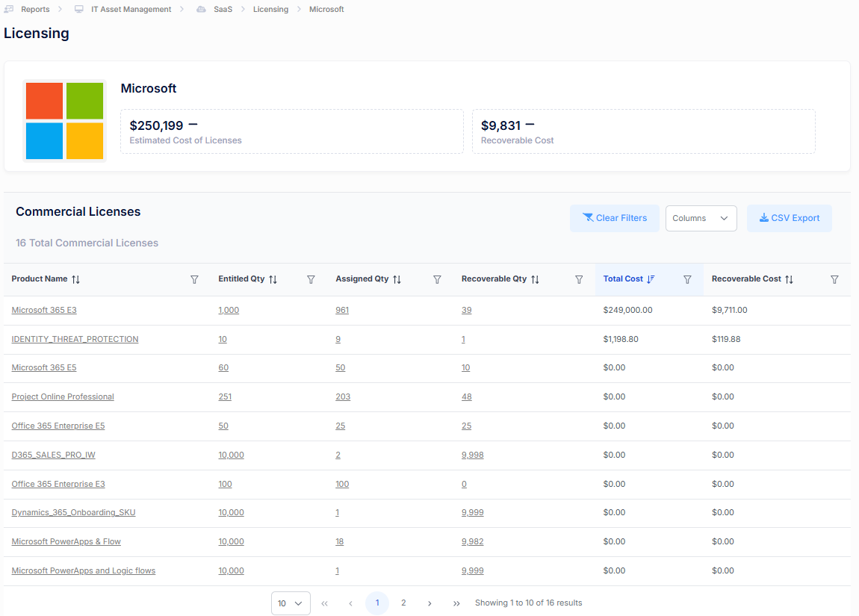Navigate to SaaS breadcrumb

pyautogui.click(x=223, y=9)
